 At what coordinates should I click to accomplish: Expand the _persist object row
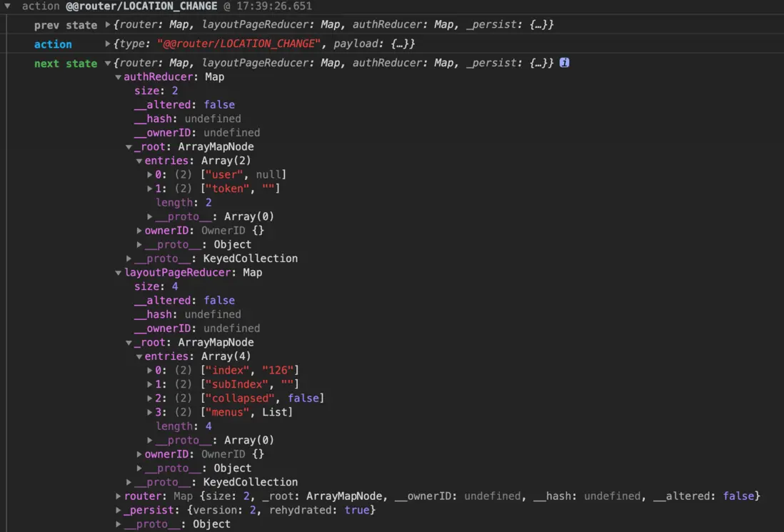[x=119, y=510]
